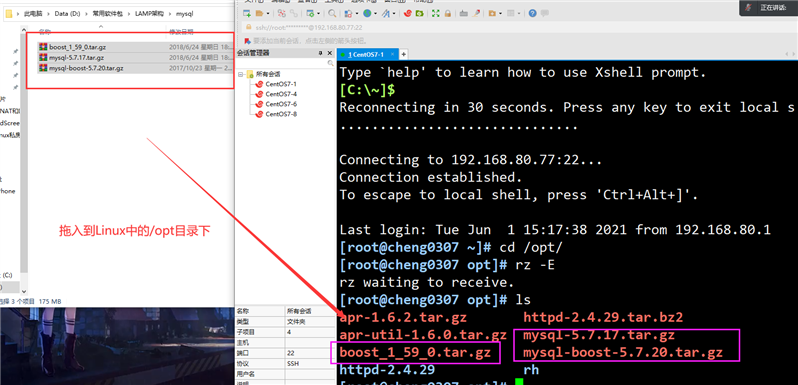The image size is (798, 385).
Task: Close the Session Manager panel
Action: 330,53
